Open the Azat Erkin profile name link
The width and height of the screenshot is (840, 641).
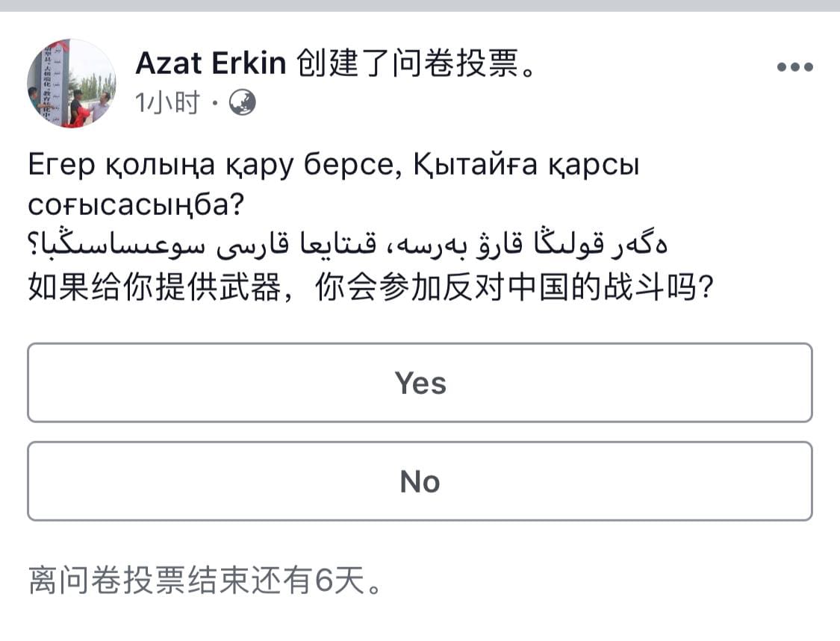click(211, 65)
